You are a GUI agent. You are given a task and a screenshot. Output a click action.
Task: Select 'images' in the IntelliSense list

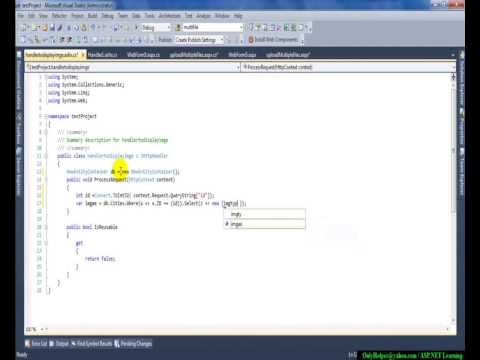(264, 224)
